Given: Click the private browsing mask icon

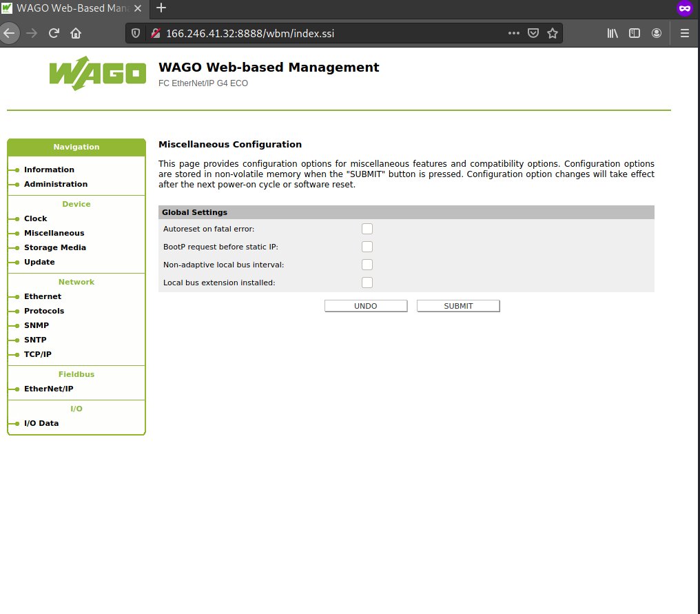Looking at the screenshot, I should 684,8.
